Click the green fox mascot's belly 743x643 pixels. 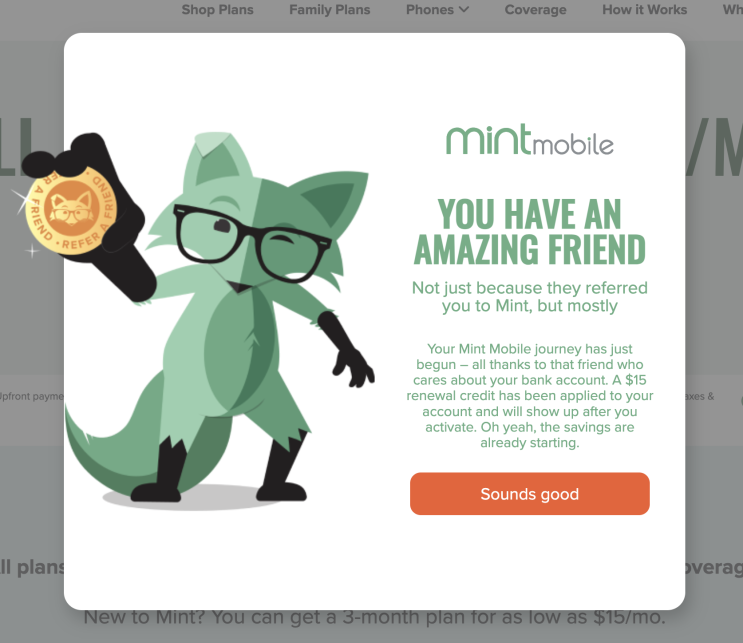[239, 353]
